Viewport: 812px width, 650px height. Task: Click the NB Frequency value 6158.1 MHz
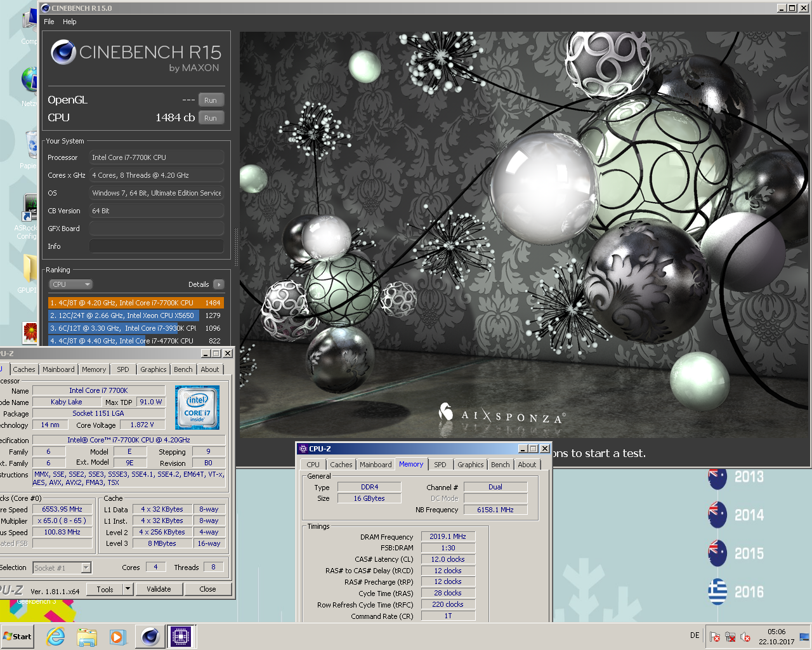point(495,510)
